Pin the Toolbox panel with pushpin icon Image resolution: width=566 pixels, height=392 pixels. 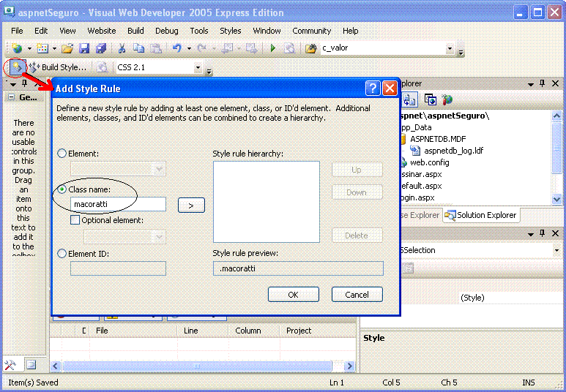[x=25, y=83]
